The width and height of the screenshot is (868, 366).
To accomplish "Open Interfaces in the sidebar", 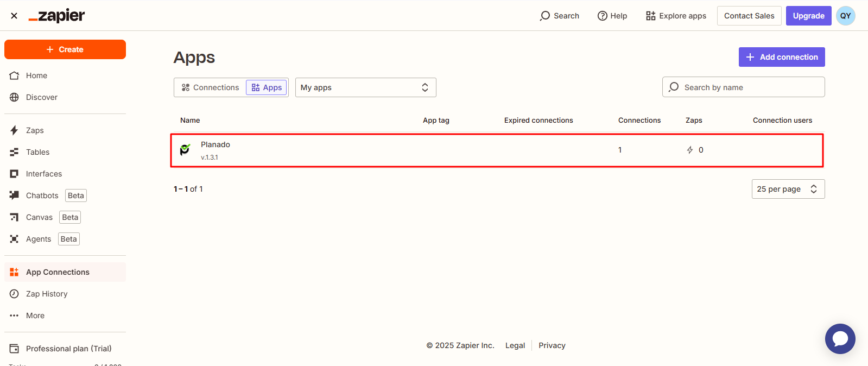I will [x=65, y=174].
